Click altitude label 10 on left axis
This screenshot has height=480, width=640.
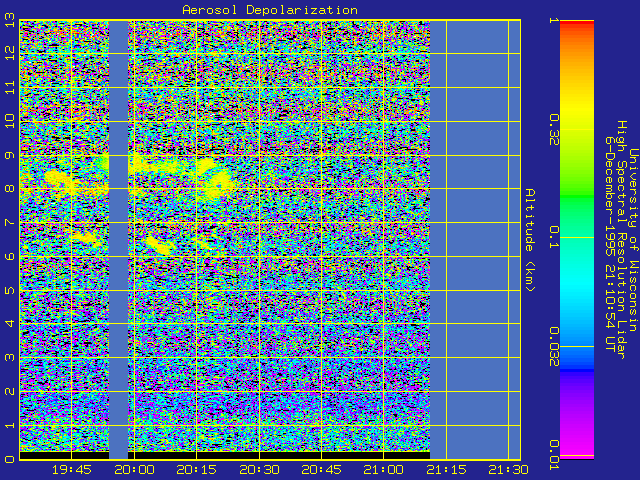[9, 121]
